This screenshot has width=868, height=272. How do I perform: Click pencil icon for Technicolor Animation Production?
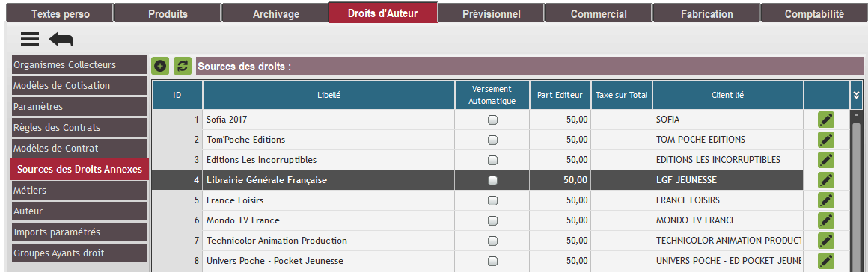coord(826,241)
